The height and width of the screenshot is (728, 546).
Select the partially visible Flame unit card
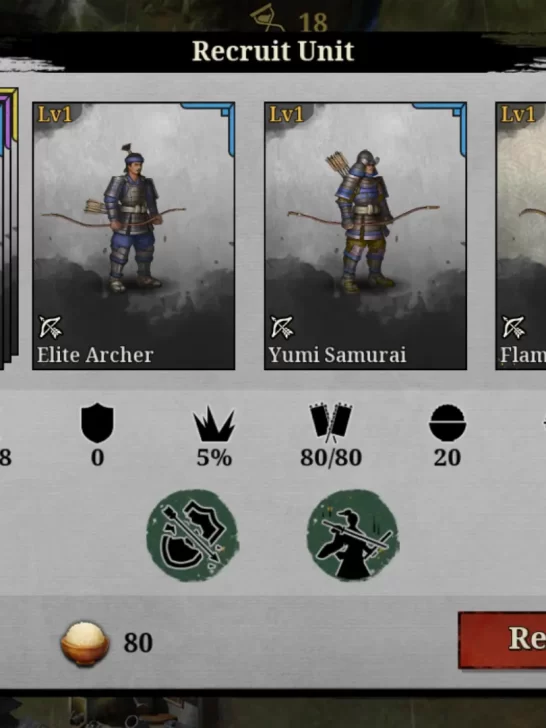(520, 236)
